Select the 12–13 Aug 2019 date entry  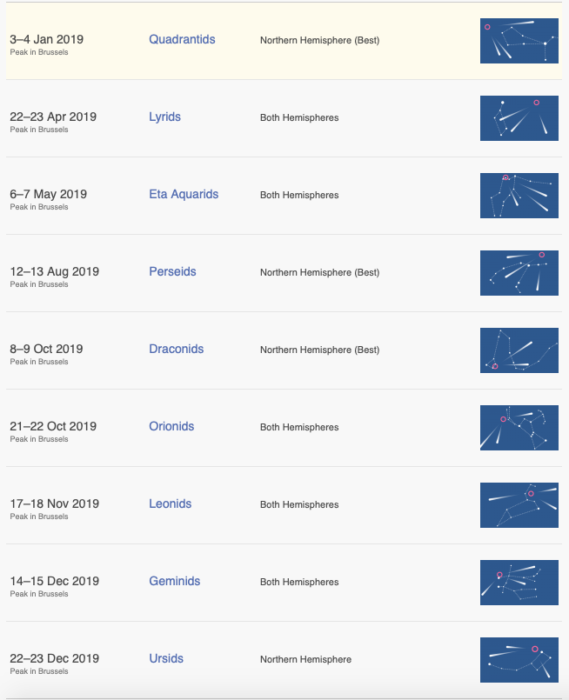click(x=54, y=271)
